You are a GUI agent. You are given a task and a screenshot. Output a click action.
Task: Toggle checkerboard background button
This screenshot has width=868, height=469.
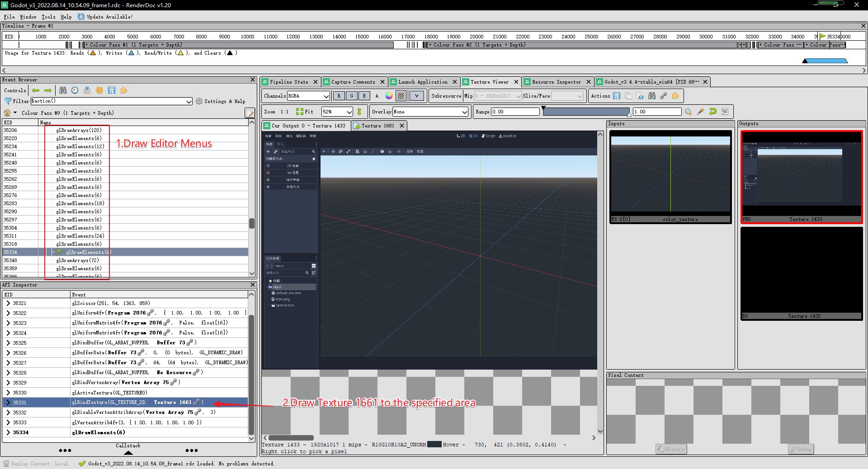tap(401, 96)
